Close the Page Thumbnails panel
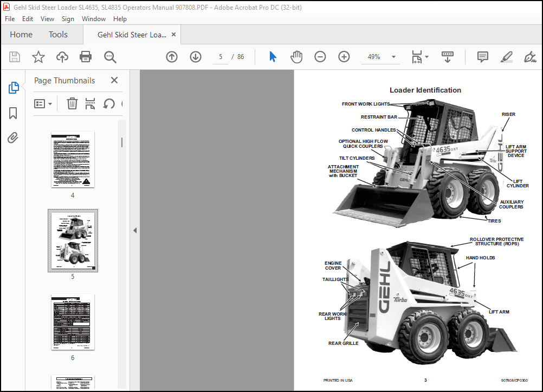 coord(114,80)
